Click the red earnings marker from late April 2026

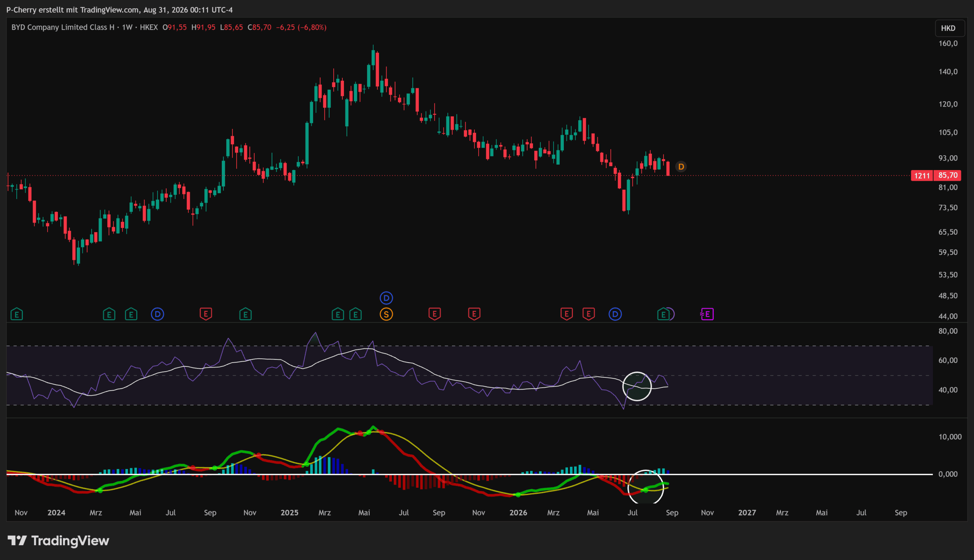pos(588,314)
